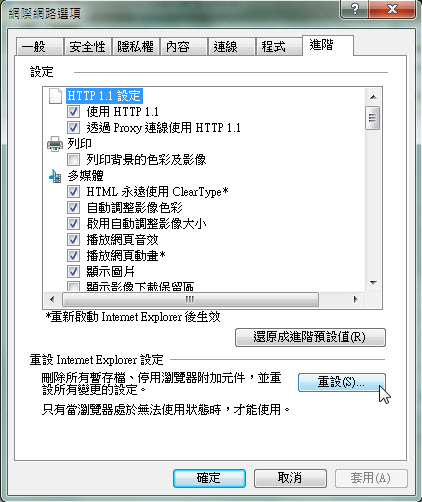This screenshot has height=502, width=422.
Task: Switch to the 安全性 tab
Action: [x=88, y=47]
